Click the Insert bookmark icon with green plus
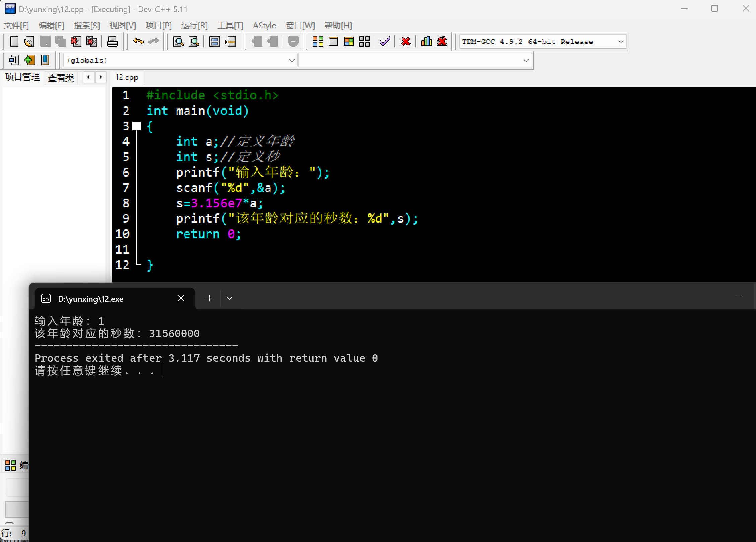 (29, 60)
